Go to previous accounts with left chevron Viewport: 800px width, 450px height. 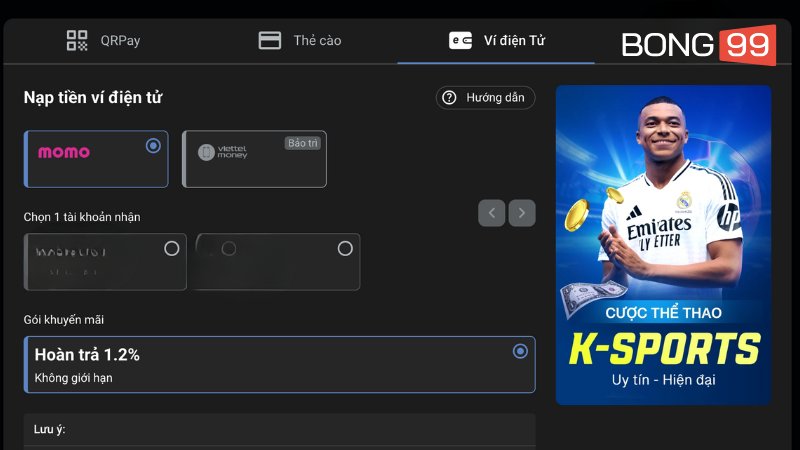[x=491, y=213]
